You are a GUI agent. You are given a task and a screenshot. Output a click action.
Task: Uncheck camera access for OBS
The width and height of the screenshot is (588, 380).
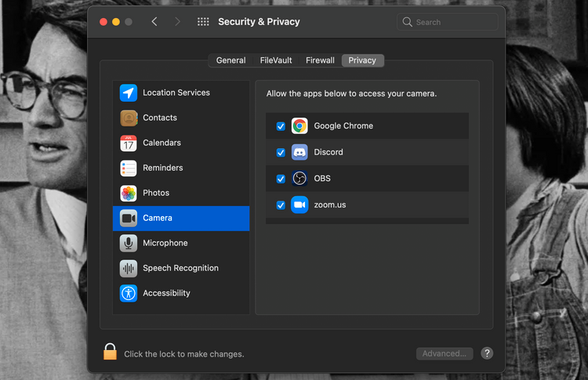tap(281, 179)
